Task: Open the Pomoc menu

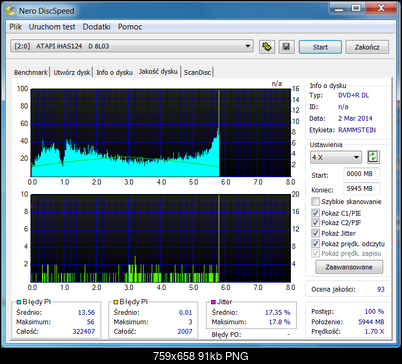Action: coord(130,27)
